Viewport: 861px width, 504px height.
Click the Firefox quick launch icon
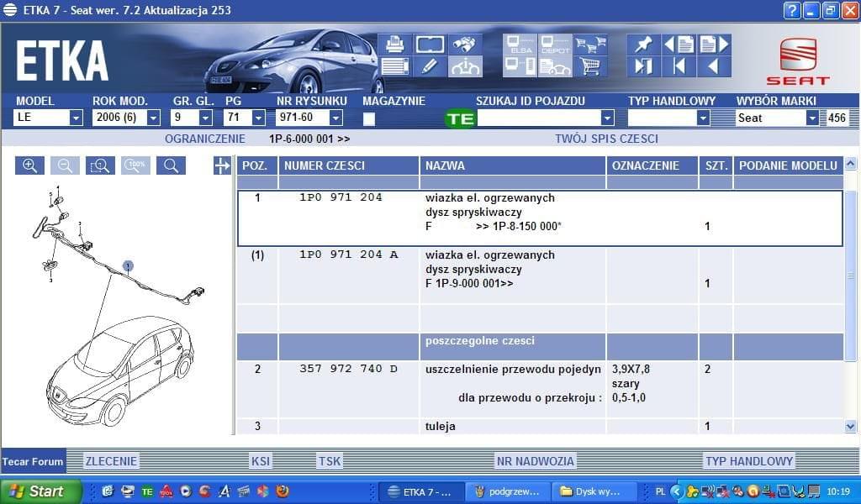[x=283, y=491]
